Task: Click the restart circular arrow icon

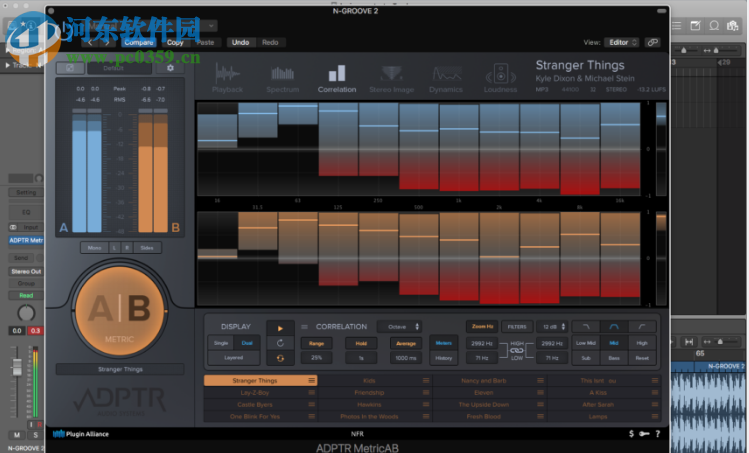Action: coord(280,343)
